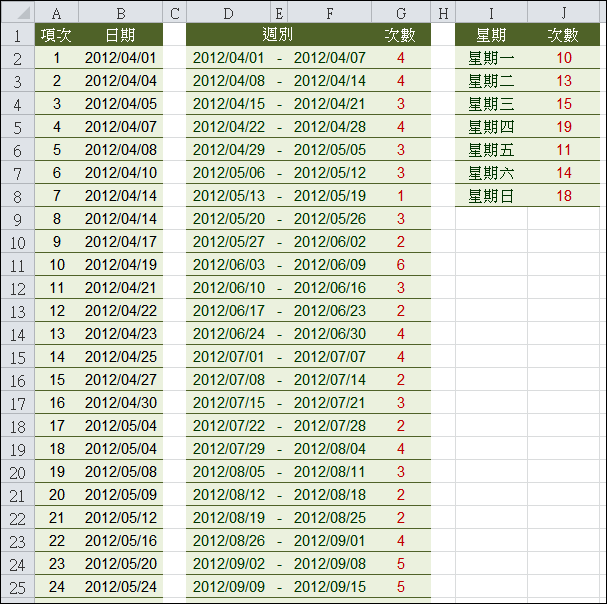Select column B header

[120, 14]
